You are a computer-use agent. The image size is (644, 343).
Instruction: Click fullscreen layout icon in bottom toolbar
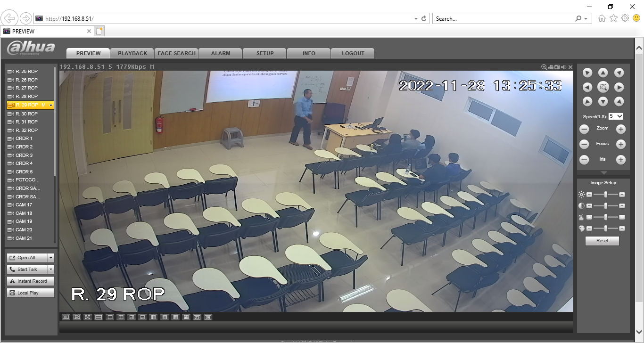click(x=88, y=317)
